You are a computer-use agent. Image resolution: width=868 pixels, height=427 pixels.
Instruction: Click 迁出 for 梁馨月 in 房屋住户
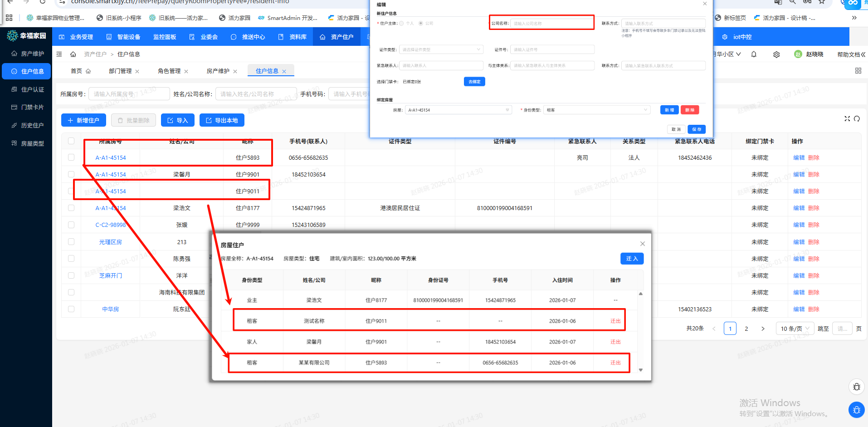click(615, 342)
